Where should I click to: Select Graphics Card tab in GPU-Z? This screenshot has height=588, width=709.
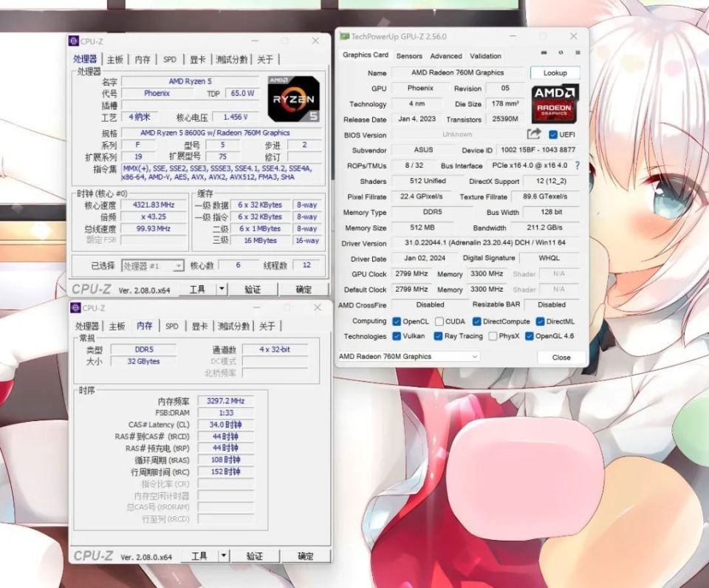pyautogui.click(x=366, y=55)
